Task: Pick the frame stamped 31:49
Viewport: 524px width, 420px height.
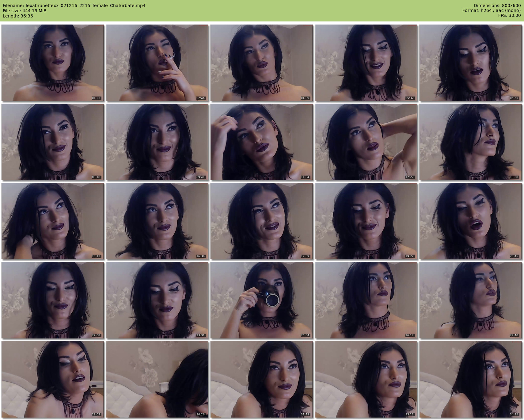Action: pos(262,379)
